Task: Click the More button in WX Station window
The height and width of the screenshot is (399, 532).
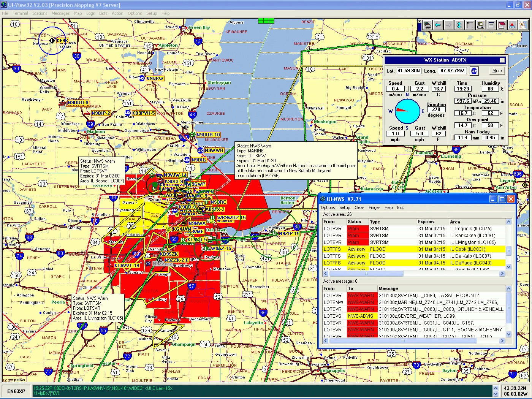Action: pyautogui.click(x=497, y=71)
